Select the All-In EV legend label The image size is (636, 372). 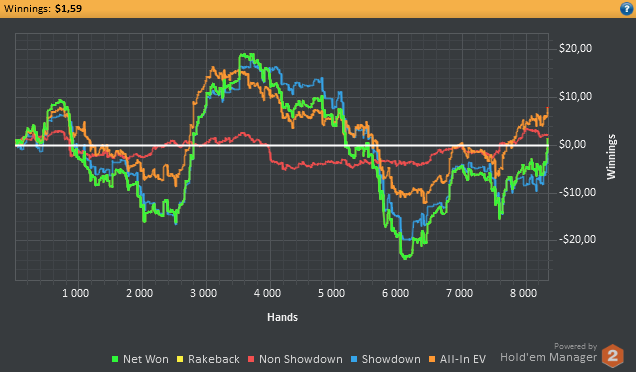click(463, 359)
